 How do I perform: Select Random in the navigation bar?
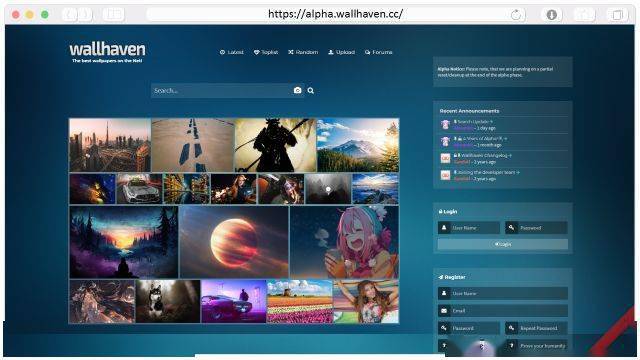[x=303, y=52]
